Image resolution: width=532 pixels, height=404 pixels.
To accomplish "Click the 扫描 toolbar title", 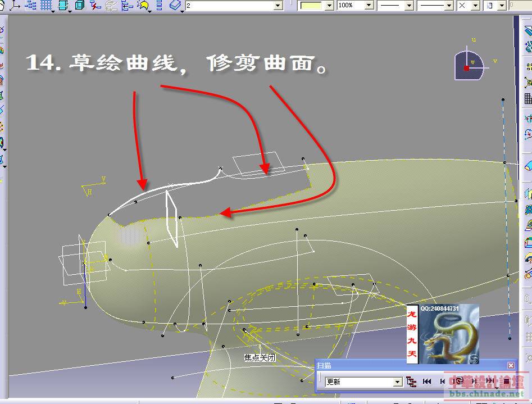I will 324,365.
